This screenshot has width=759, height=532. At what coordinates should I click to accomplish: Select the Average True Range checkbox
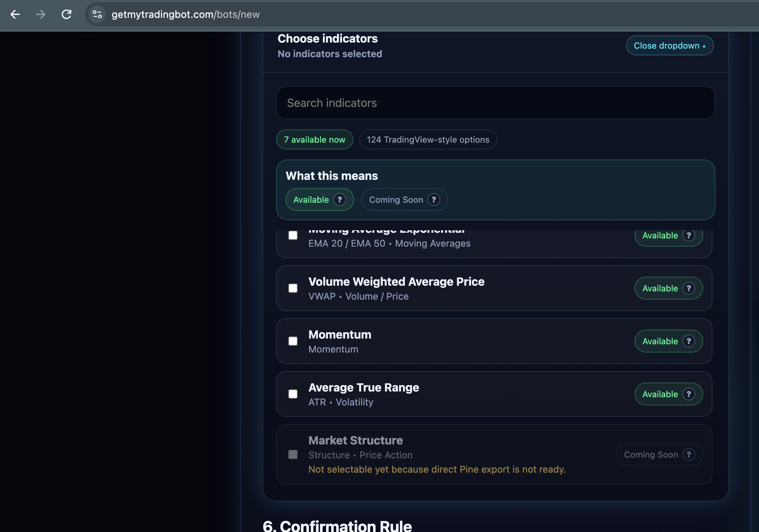tap(293, 394)
